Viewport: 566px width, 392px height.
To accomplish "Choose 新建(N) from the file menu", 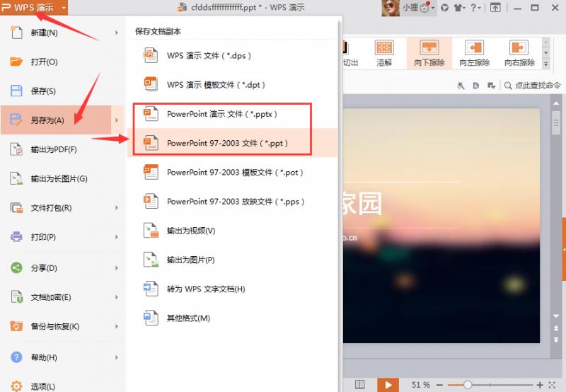I will [44, 33].
